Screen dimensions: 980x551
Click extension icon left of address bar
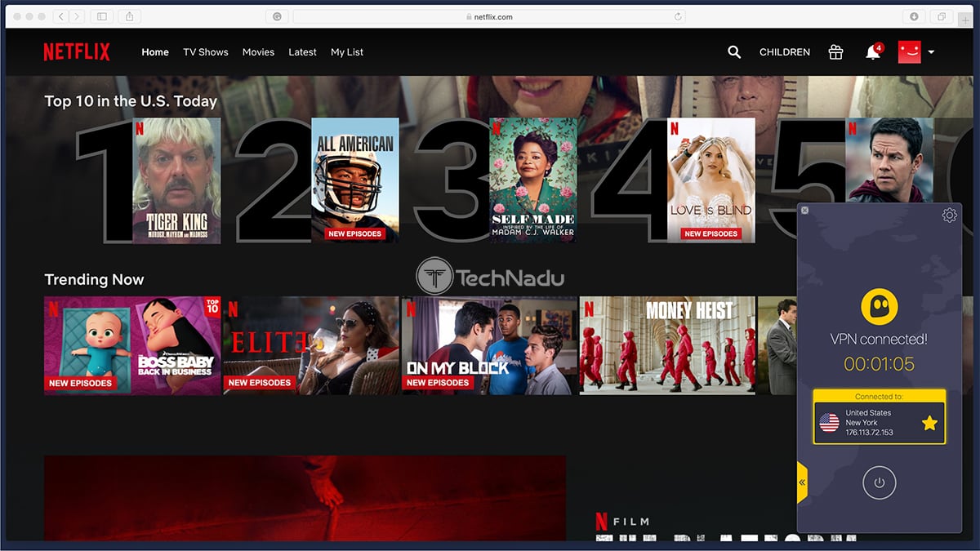pyautogui.click(x=278, y=16)
